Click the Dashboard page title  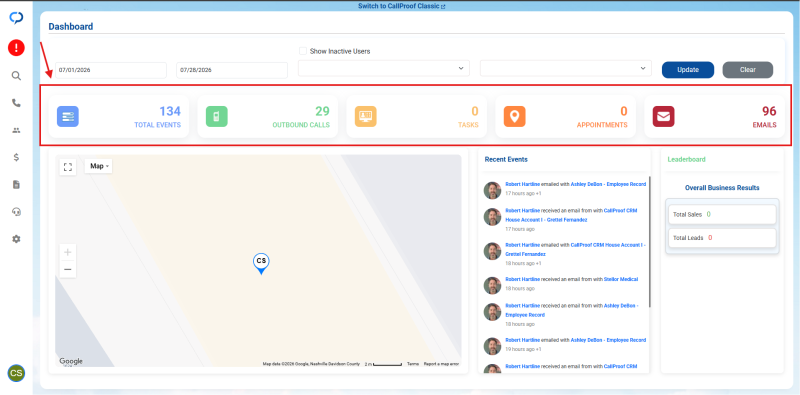(71, 27)
